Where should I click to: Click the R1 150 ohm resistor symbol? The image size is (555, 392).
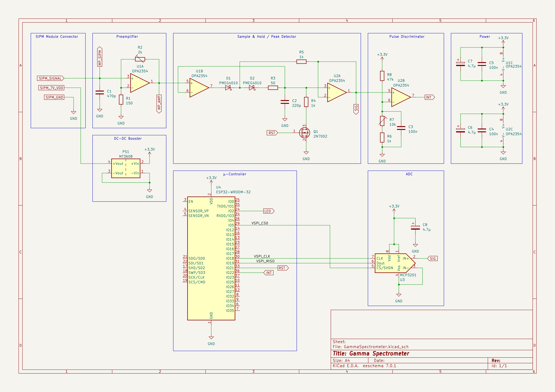(x=121, y=100)
